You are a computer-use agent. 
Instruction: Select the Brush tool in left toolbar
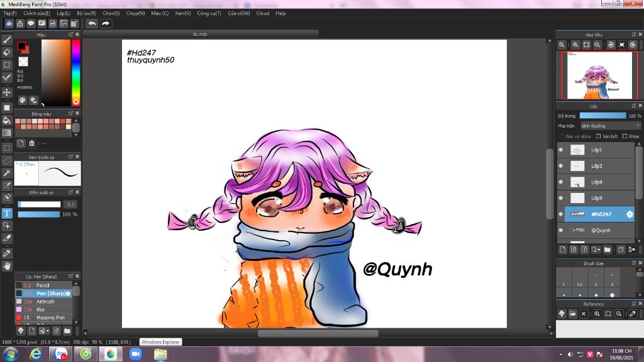pos(6,40)
